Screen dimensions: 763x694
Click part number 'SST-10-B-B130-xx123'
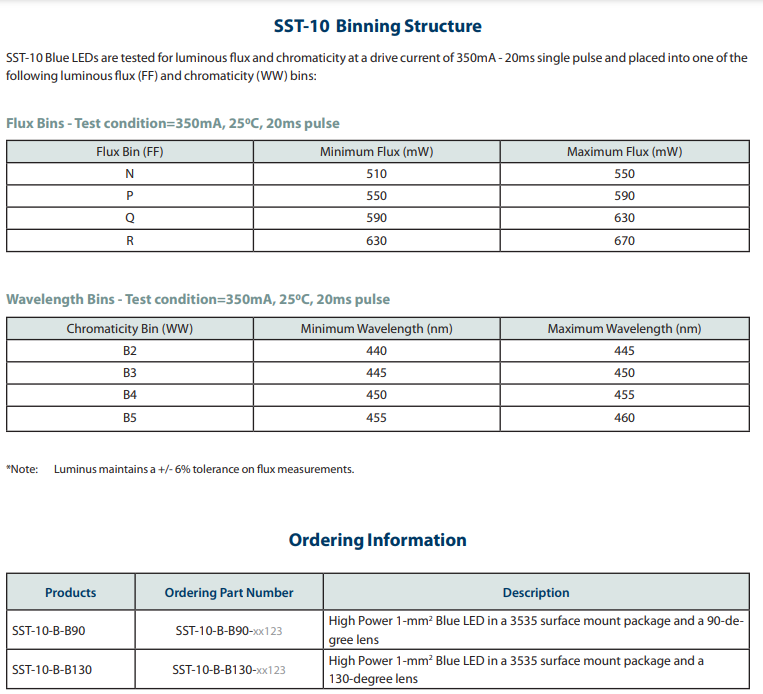229,670
